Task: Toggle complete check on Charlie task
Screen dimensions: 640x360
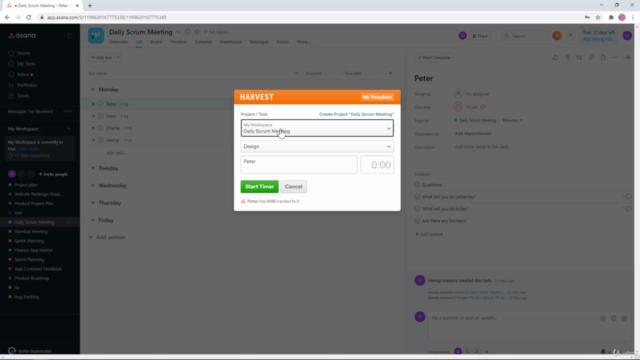Action: pyautogui.click(x=101, y=128)
